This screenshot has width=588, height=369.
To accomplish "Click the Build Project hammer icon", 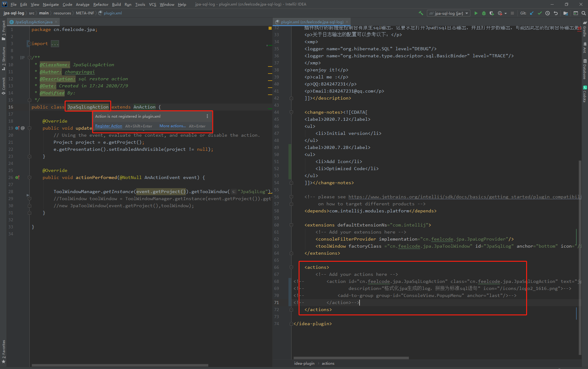I will [x=421, y=13].
